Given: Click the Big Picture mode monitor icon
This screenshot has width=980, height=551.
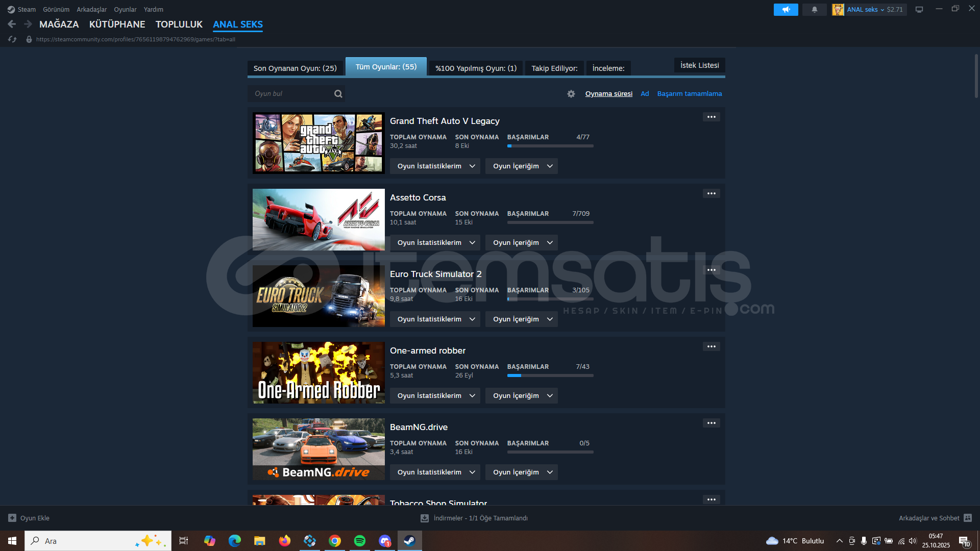Looking at the screenshot, I should pyautogui.click(x=919, y=10).
